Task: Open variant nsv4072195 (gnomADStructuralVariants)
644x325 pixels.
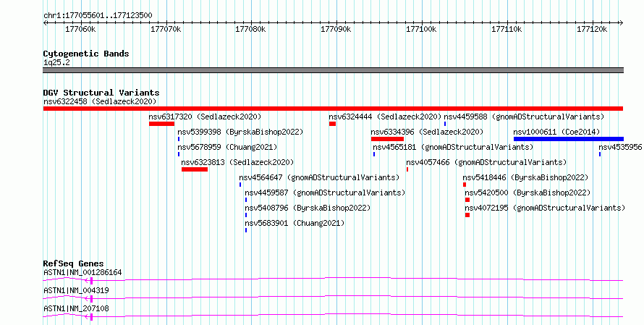Action: point(545,208)
